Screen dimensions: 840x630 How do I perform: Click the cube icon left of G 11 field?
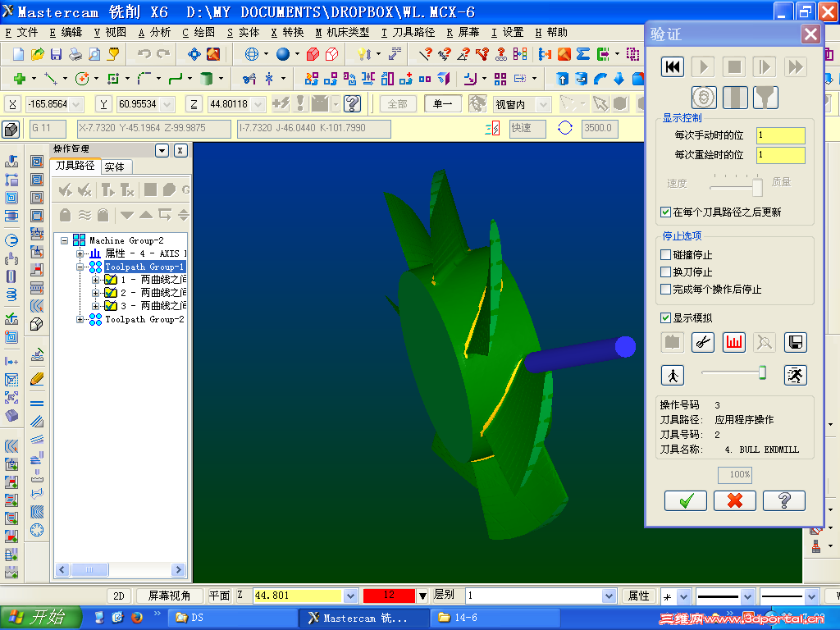(11, 129)
